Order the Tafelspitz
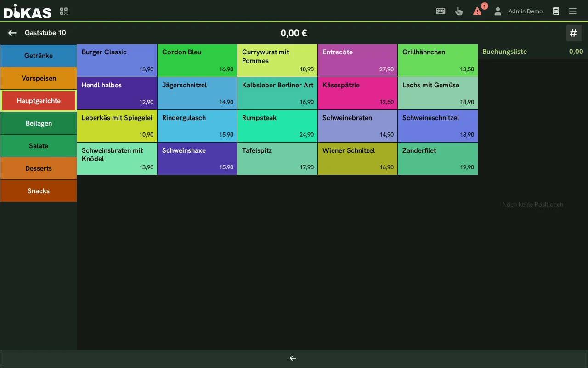Screen dimensions: 588x368 [x=277, y=159]
